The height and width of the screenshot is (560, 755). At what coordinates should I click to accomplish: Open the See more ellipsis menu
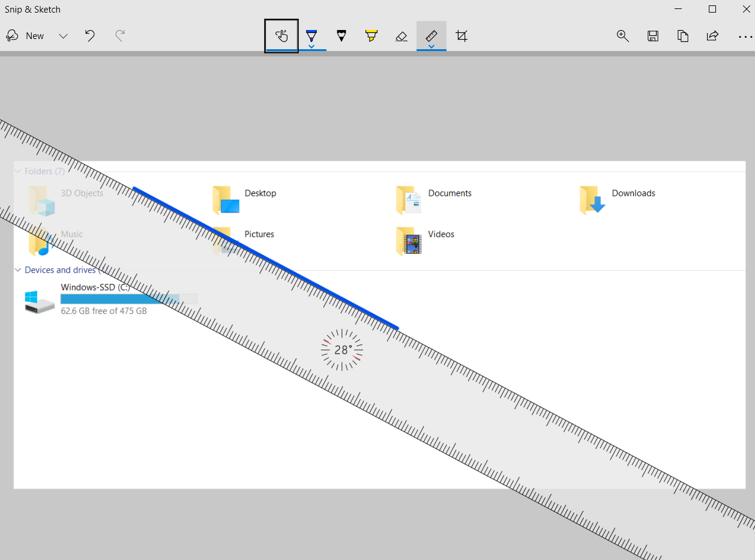point(745,37)
